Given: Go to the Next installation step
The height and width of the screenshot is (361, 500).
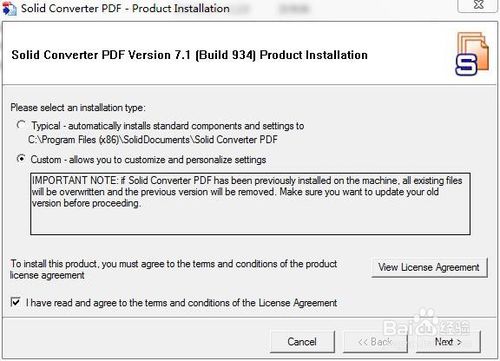Looking at the screenshot, I should (x=448, y=342).
